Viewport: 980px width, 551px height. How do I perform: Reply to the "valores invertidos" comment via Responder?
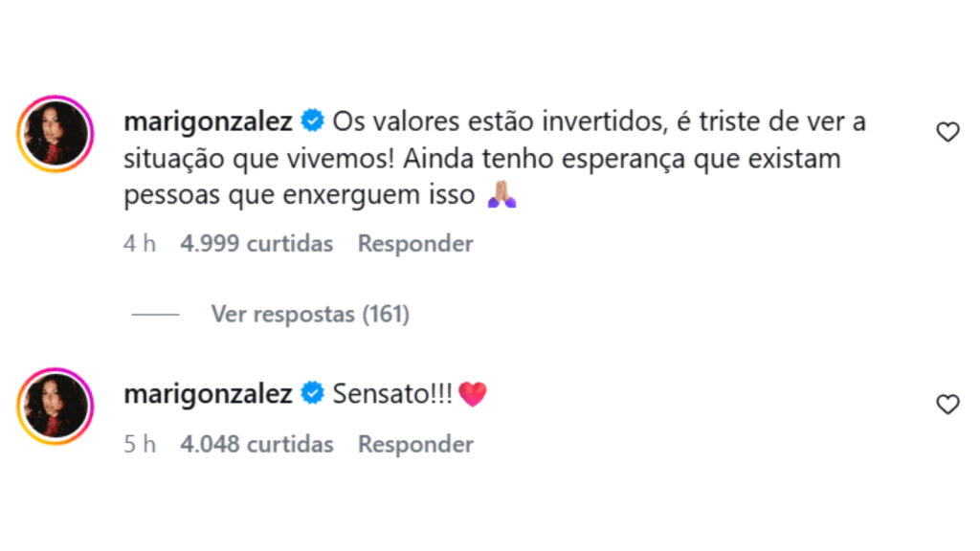(x=415, y=244)
